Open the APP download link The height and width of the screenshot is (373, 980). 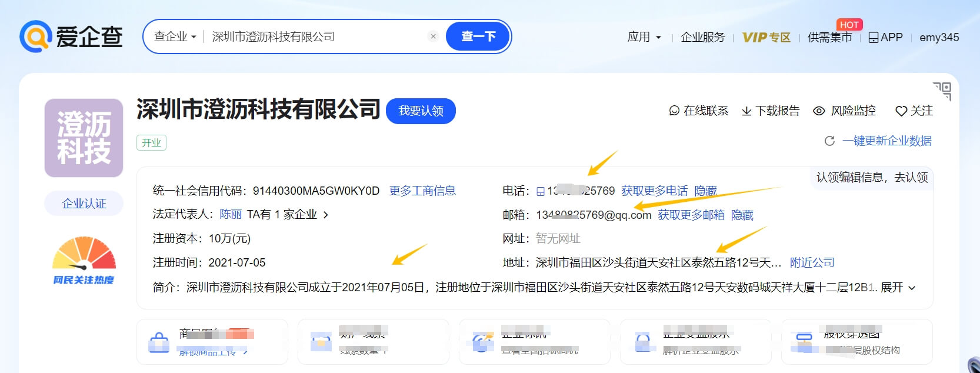(885, 37)
